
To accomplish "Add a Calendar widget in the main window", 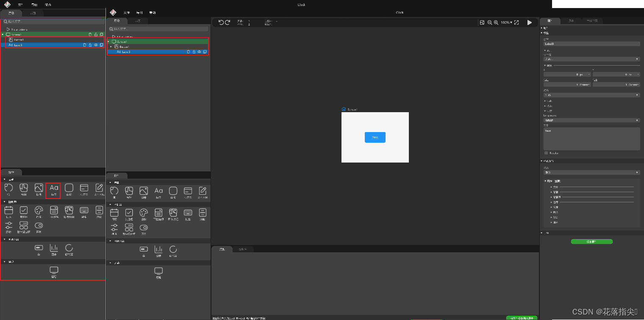I will [x=114, y=214].
